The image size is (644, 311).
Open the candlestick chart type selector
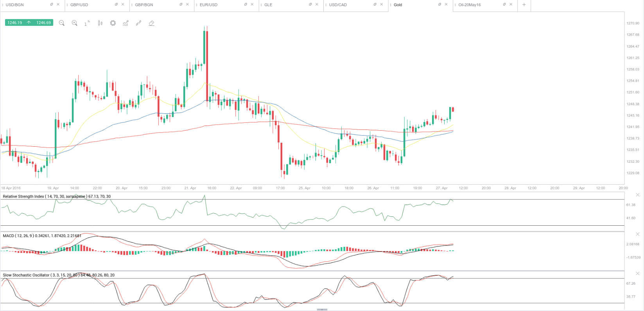[100, 23]
